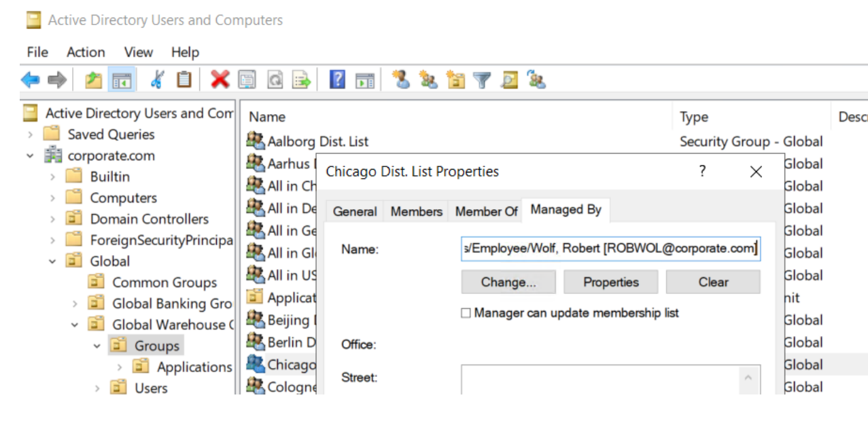
Task: Click the Change... button
Action: point(508,282)
